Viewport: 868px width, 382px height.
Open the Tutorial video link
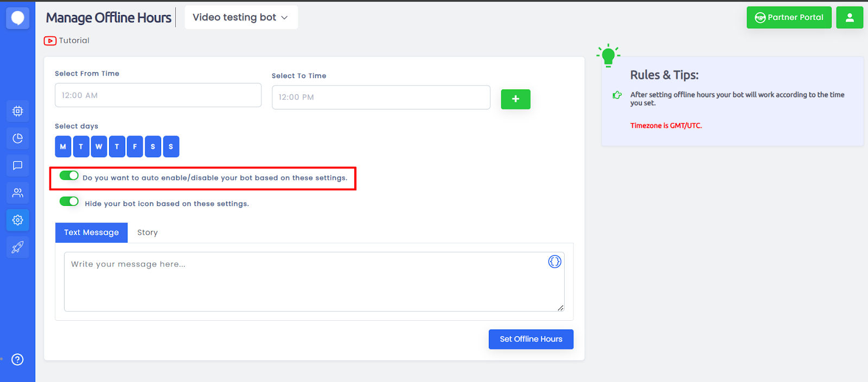[x=67, y=41]
